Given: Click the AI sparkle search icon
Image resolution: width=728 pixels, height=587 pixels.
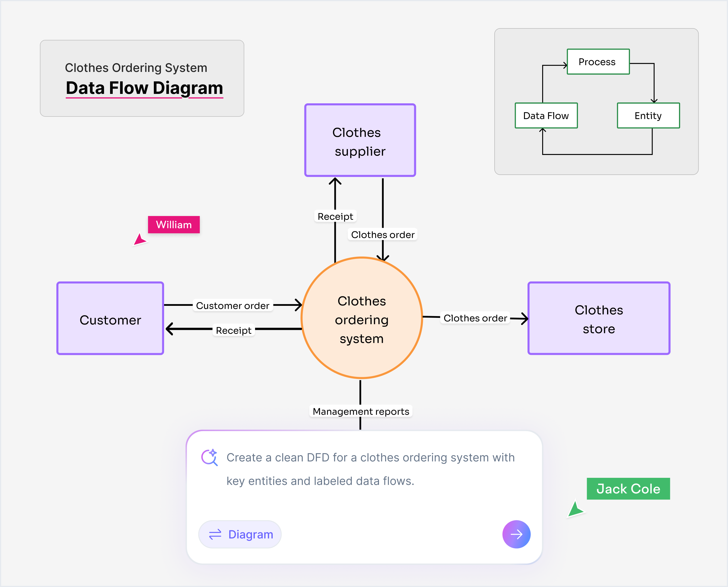Looking at the screenshot, I should (209, 458).
